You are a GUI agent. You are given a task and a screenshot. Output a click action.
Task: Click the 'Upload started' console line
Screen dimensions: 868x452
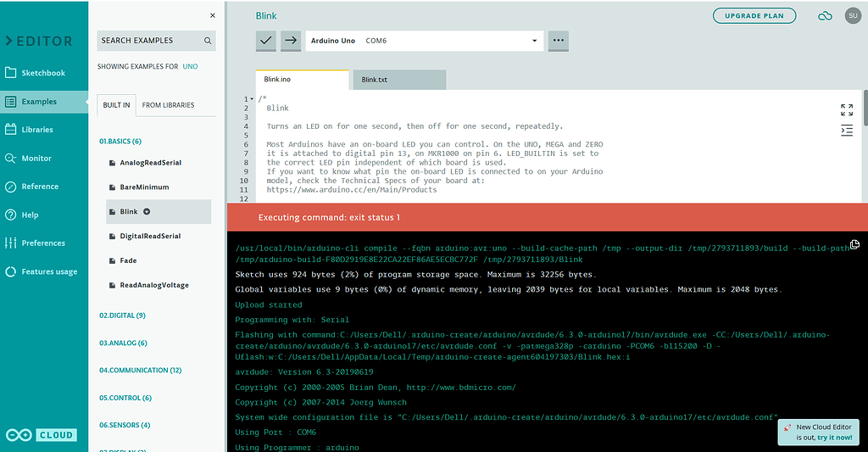coord(269,304)
